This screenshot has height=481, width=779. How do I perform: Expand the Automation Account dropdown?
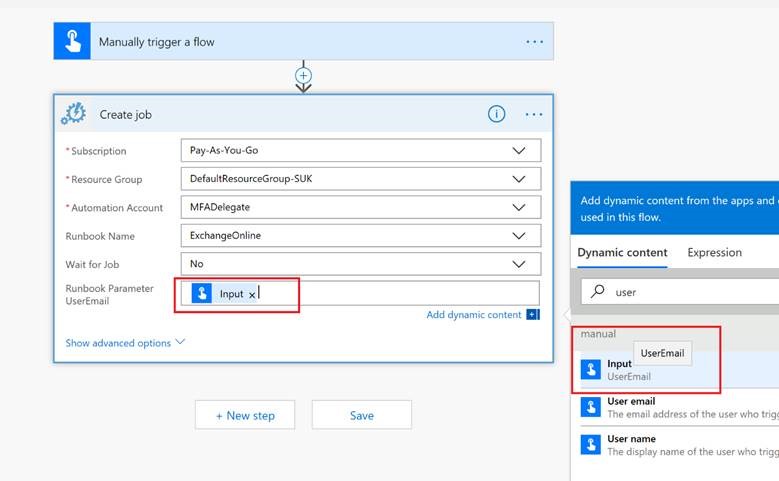coord(518,208)
